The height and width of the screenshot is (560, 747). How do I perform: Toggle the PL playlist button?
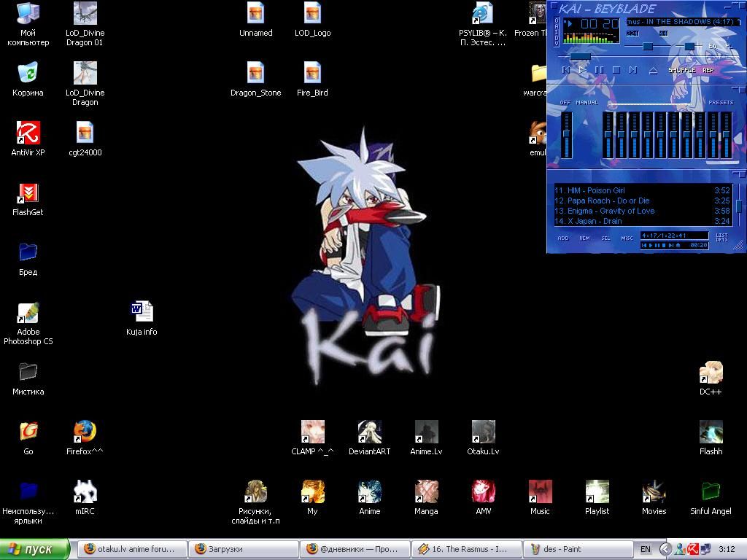(x=729, y=46)
